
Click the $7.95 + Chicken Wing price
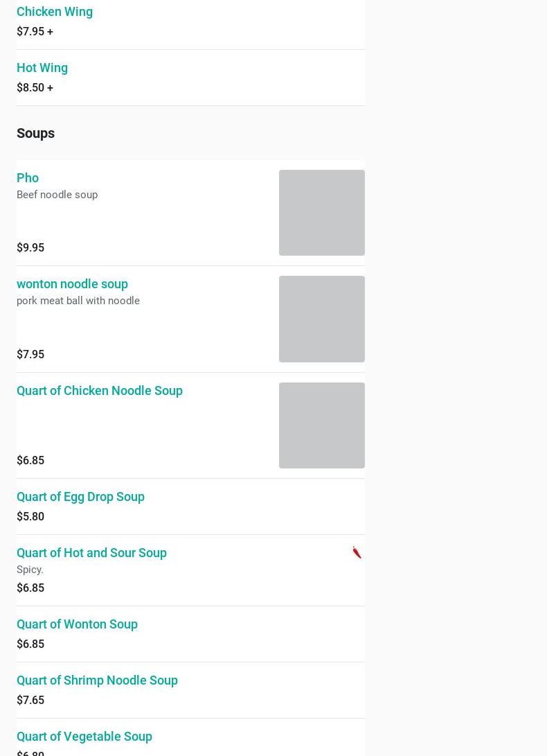pos(35,32)
